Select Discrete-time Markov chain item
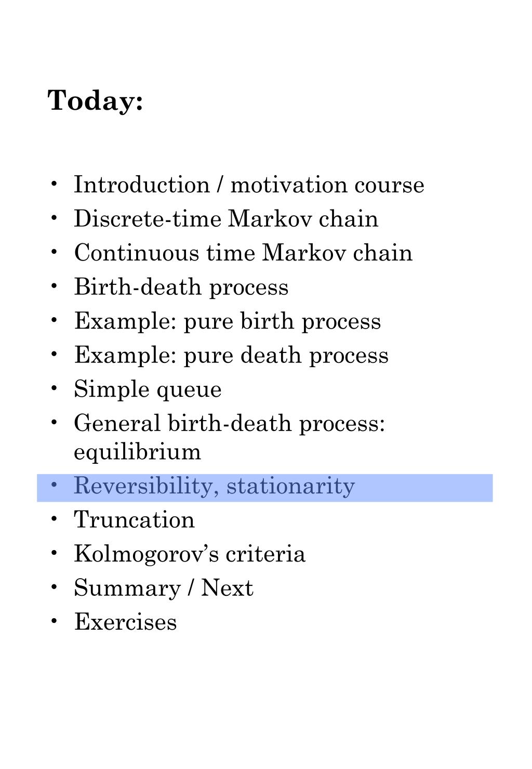Screen dimensions: 532x769 coord(226,218)
